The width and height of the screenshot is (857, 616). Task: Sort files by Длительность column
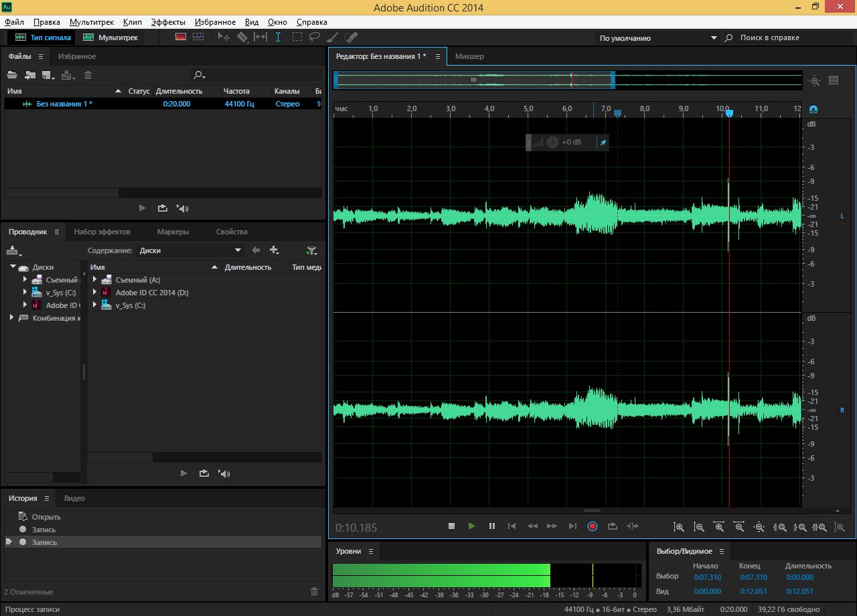pos(179,91)
